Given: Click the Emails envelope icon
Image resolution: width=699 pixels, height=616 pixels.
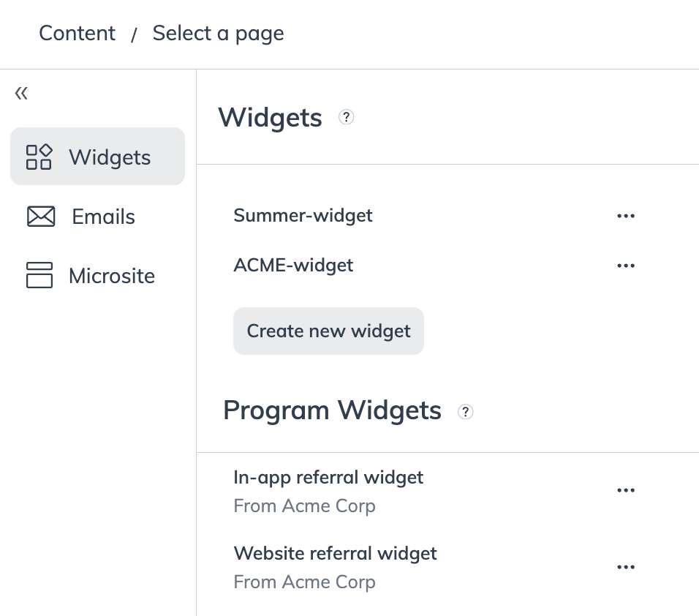Looking at the screenshot, I should (x=40, y=217).
